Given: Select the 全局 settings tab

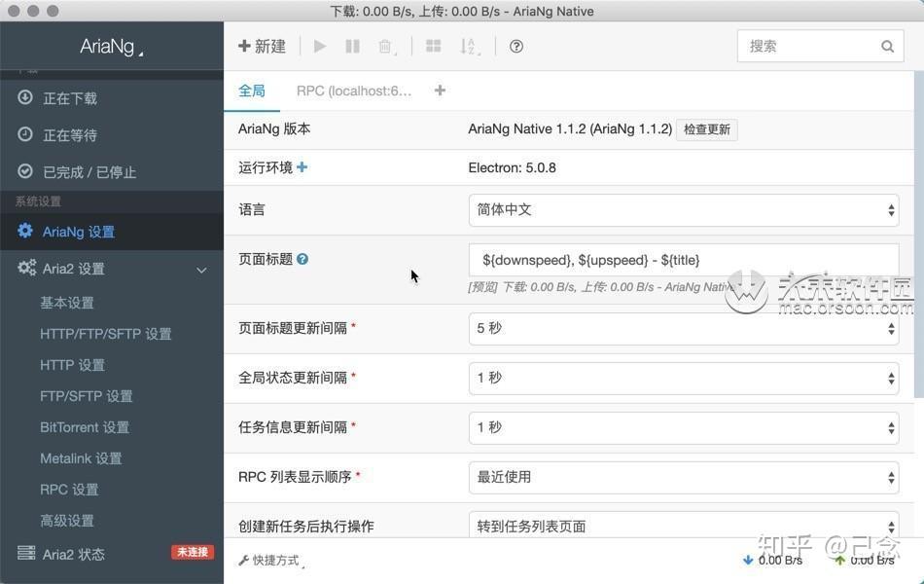Looking at the screenshot, I should click(x=252, y=91).
